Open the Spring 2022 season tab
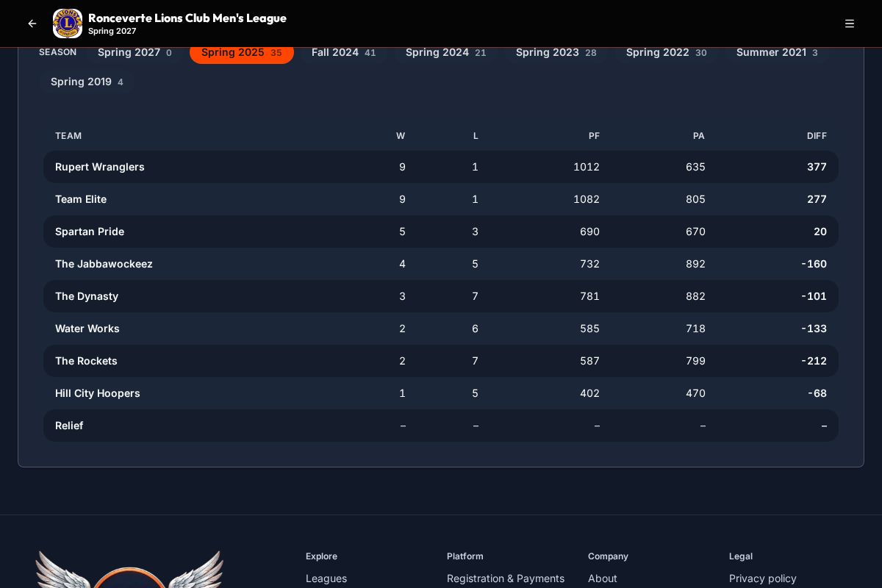Viewport: 882px width, 588px height. [x=666, y=52]
